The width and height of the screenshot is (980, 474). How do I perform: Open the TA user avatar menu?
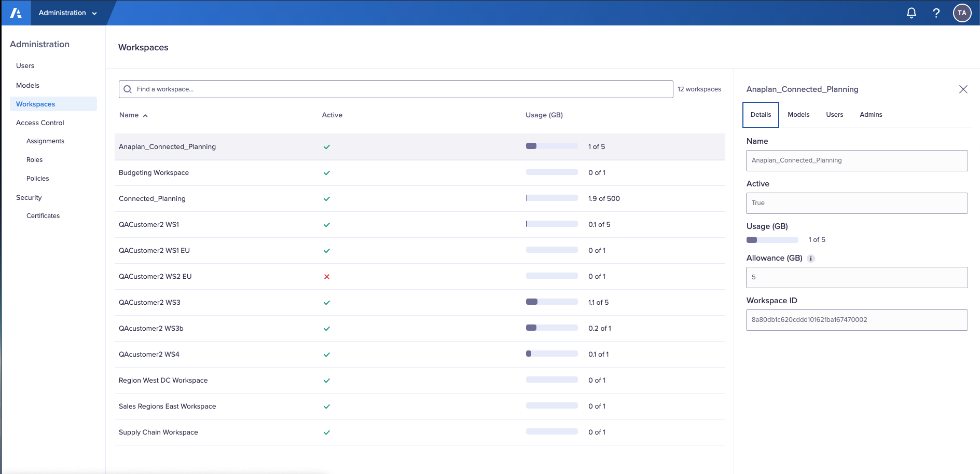[962, 13]
